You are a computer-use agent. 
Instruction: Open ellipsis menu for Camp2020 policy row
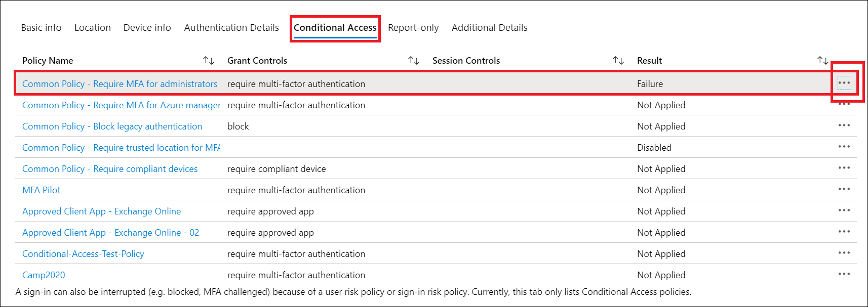[844, 274]
